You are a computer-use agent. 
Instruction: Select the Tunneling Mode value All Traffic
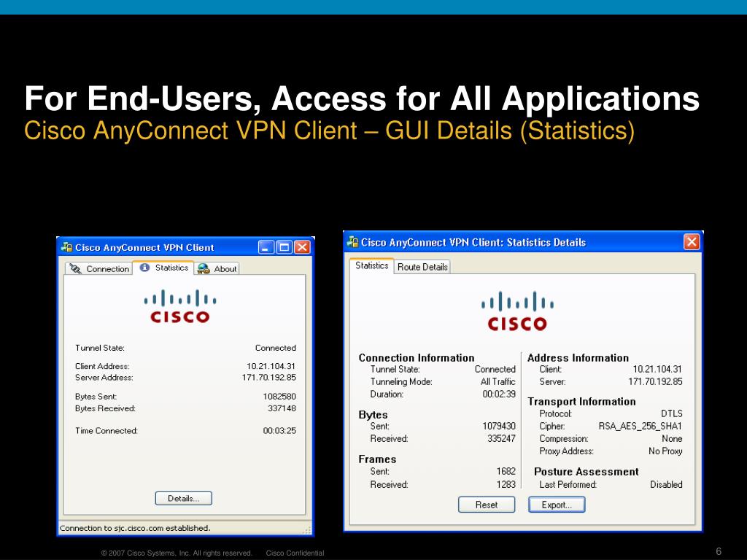coord(498,381)
